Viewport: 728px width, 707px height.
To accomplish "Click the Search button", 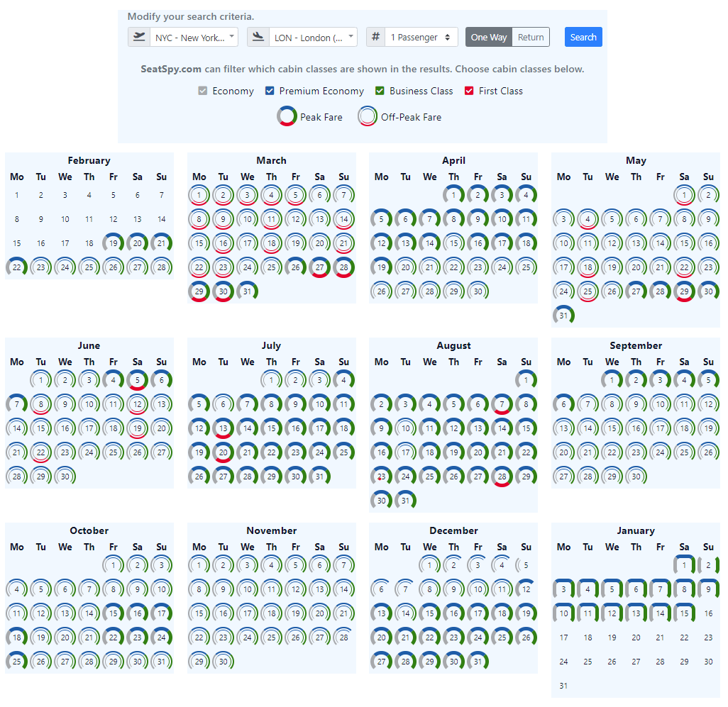I will (583, 36).
